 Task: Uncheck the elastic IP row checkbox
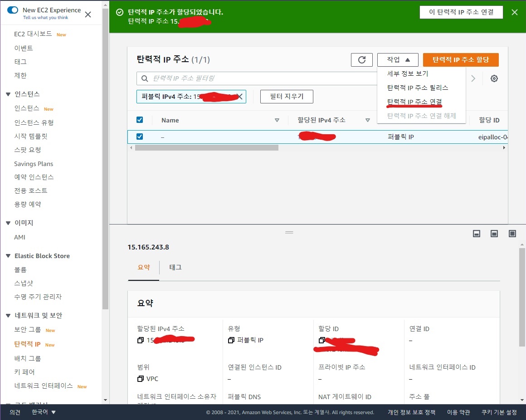(140, 137)
